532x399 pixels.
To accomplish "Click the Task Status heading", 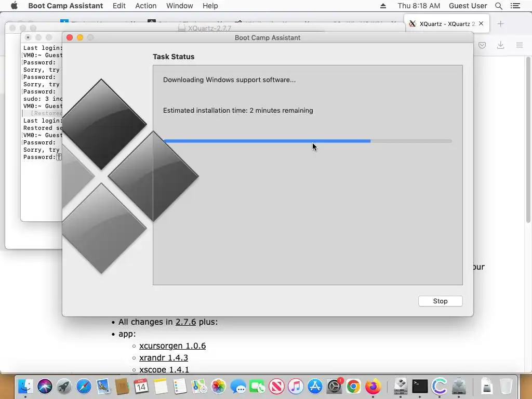I will click(174, 57).
